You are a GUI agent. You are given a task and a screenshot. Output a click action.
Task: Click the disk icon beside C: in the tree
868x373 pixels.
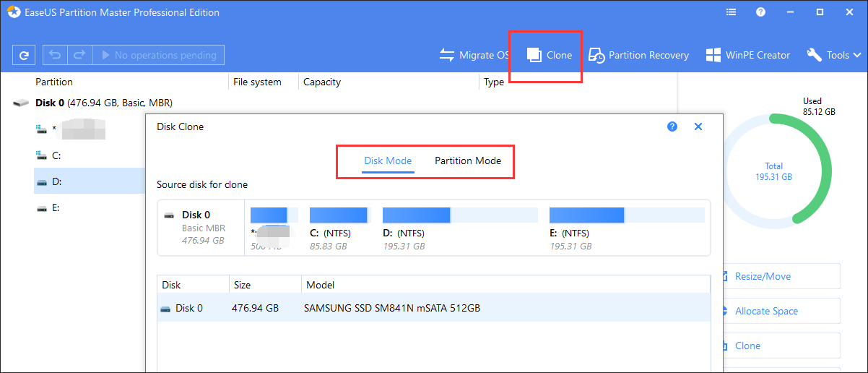tap(42, 155)
